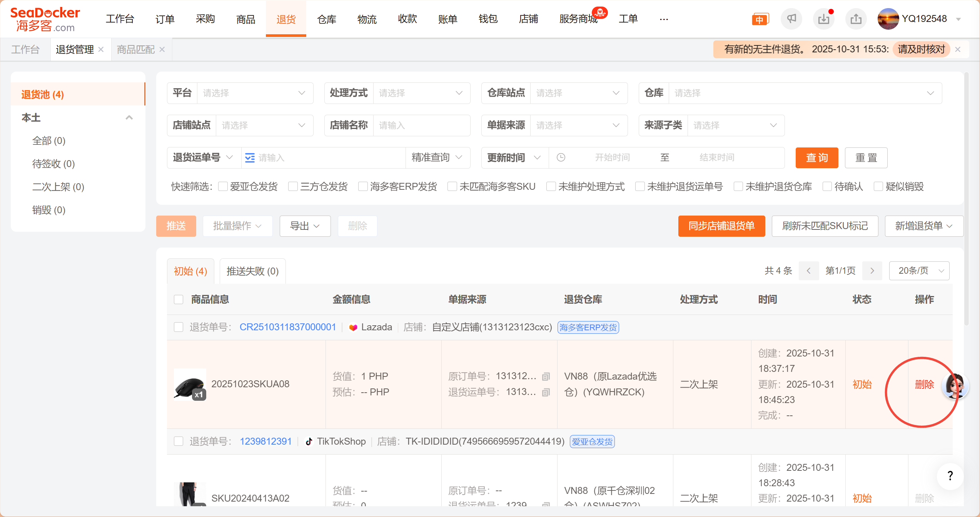Switch to 推送失败 (0) tab
The height and width of the screenshot is (517, 980).
click(252, 271)
